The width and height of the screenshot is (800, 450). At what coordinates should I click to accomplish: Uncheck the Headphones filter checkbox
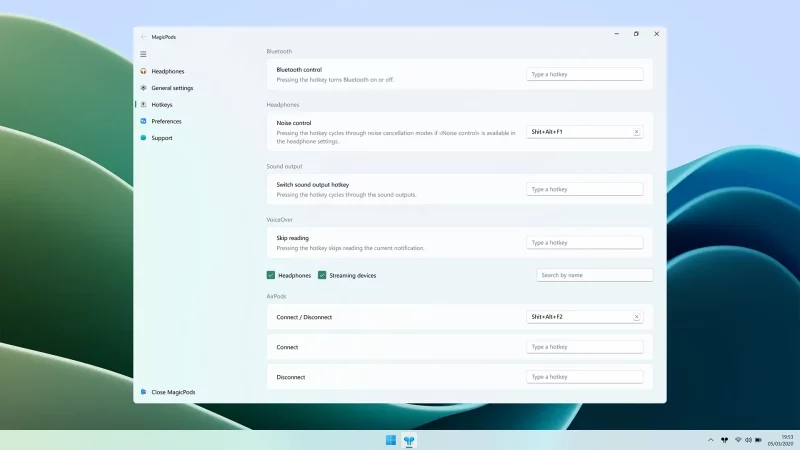271,275
